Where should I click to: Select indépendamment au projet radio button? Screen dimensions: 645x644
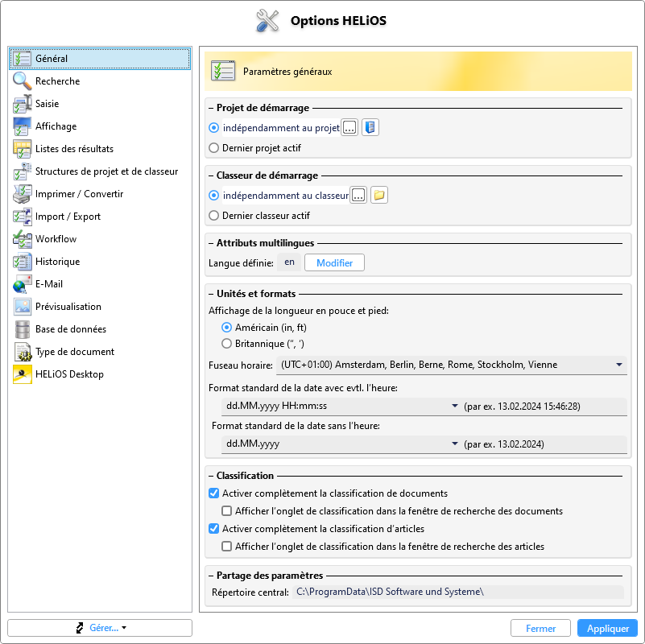(213, 128)
